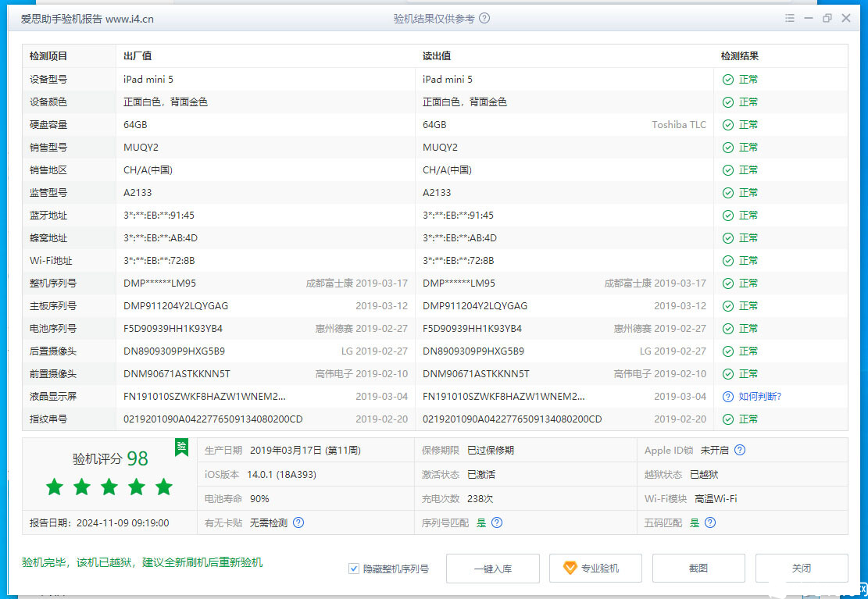Click the green check icon for 指纹串号

(x=728, y=420)
